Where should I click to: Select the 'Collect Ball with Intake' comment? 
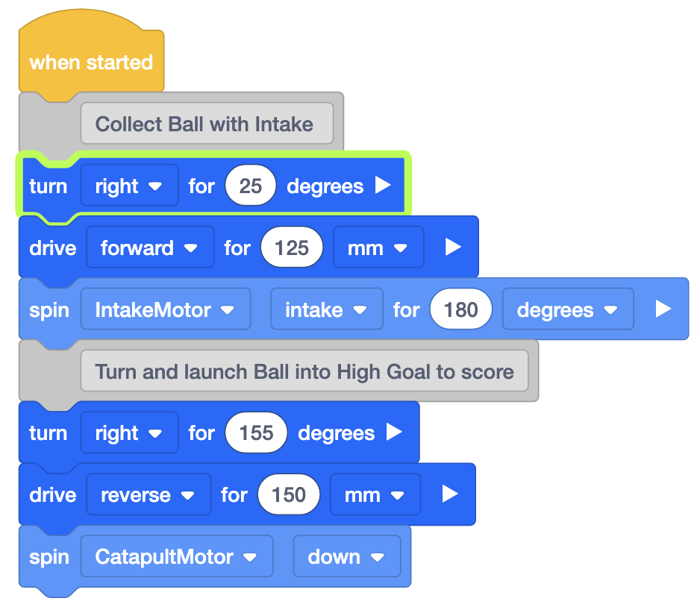(207, 122)
